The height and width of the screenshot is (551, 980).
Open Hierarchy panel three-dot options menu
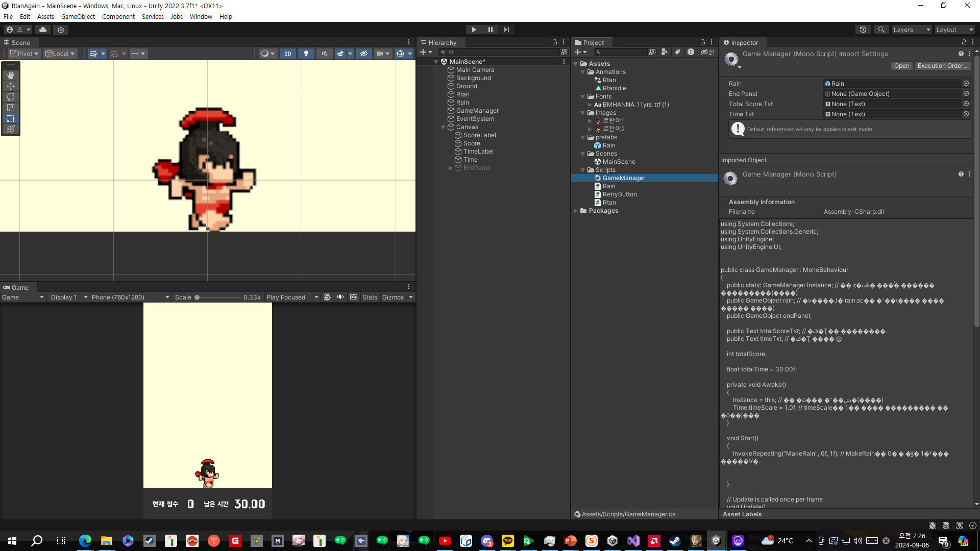tap(563, 42)
